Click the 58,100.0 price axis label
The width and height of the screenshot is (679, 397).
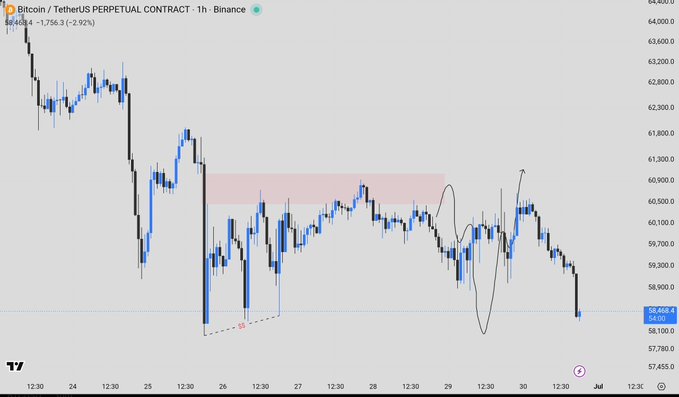(661, 331)
